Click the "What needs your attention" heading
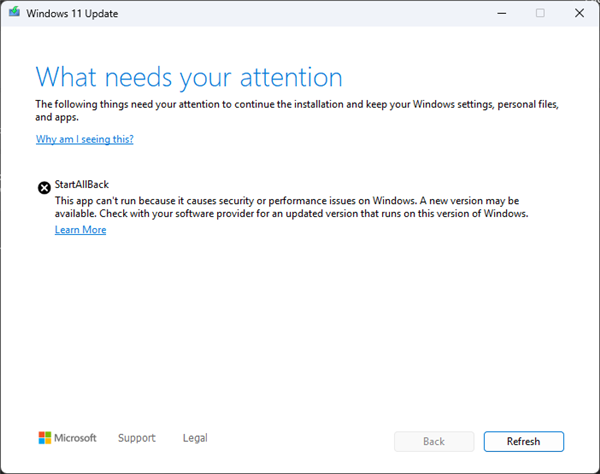 (x=189, y=77)
